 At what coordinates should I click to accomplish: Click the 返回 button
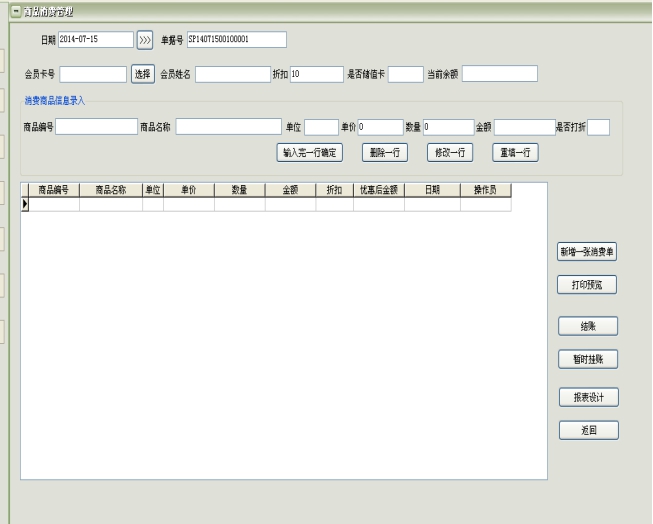(x=588, y=430)
